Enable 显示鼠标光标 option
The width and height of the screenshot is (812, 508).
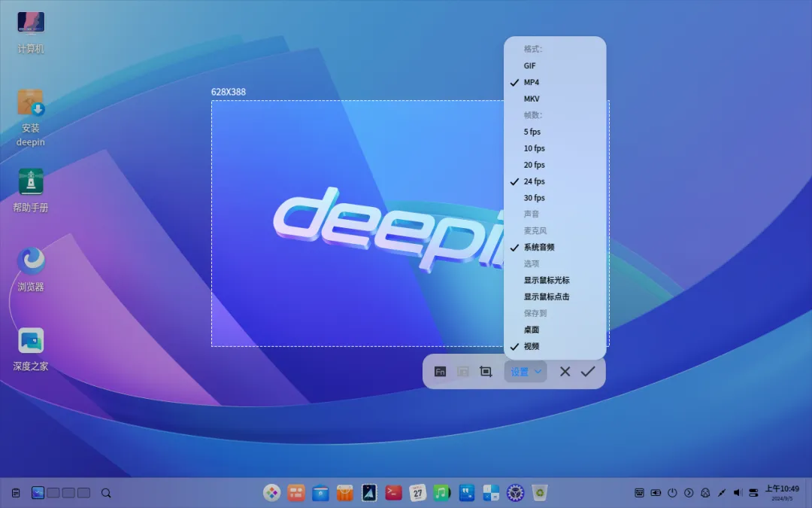(555, 281)
